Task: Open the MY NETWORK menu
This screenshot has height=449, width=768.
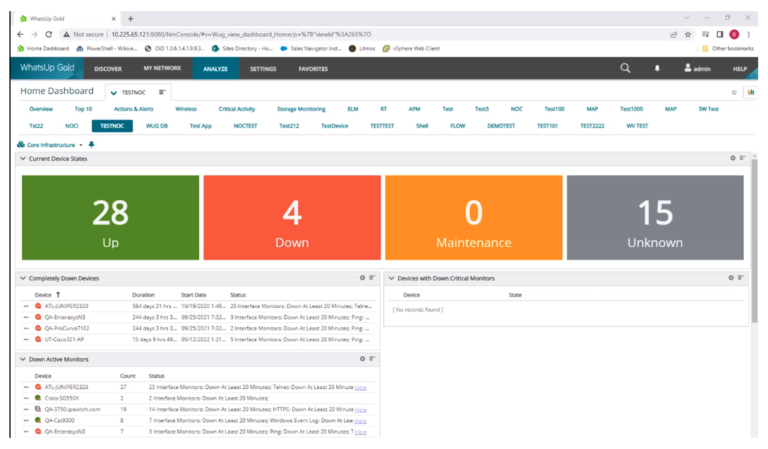Action: tap(162, 68)
